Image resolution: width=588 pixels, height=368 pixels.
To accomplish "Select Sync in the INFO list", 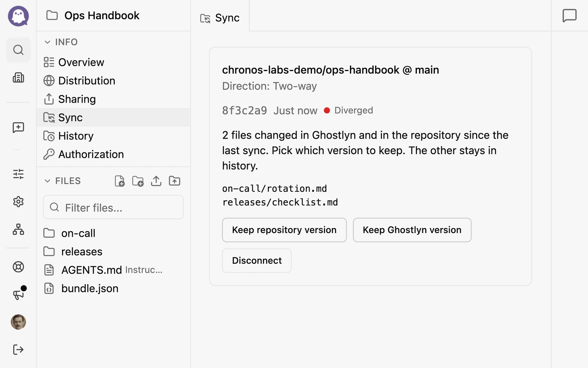I will (114, 117).
